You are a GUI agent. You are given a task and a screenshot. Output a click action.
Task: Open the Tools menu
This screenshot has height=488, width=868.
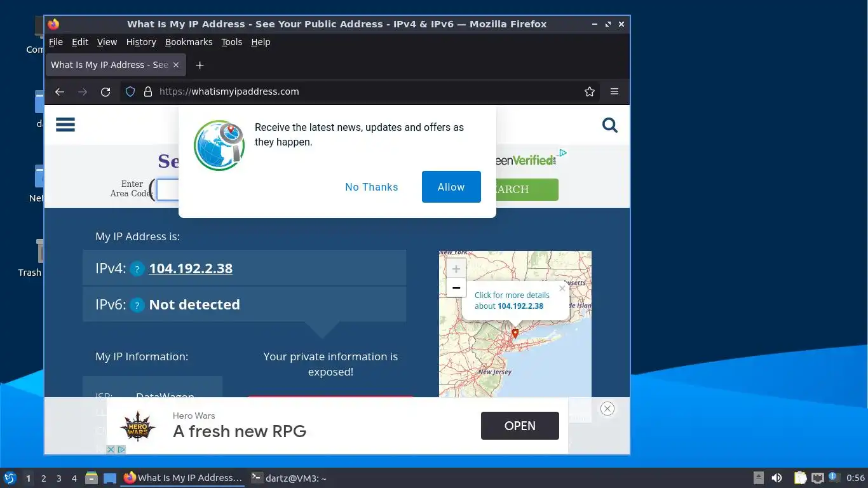point(232,42)
